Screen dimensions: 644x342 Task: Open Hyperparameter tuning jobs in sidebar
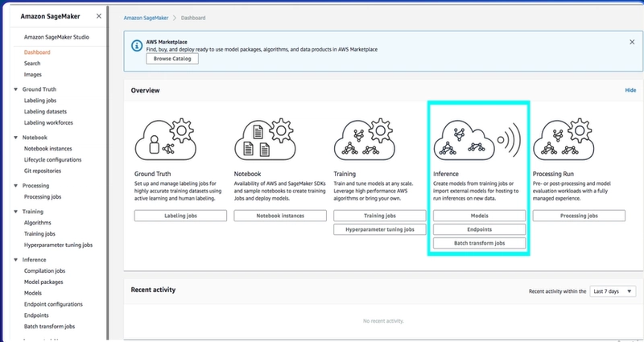click(58, 245)
